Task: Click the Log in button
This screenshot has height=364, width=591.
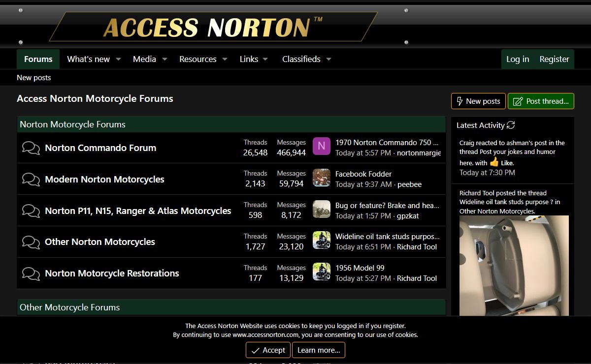Action: [x=518, y=59]
